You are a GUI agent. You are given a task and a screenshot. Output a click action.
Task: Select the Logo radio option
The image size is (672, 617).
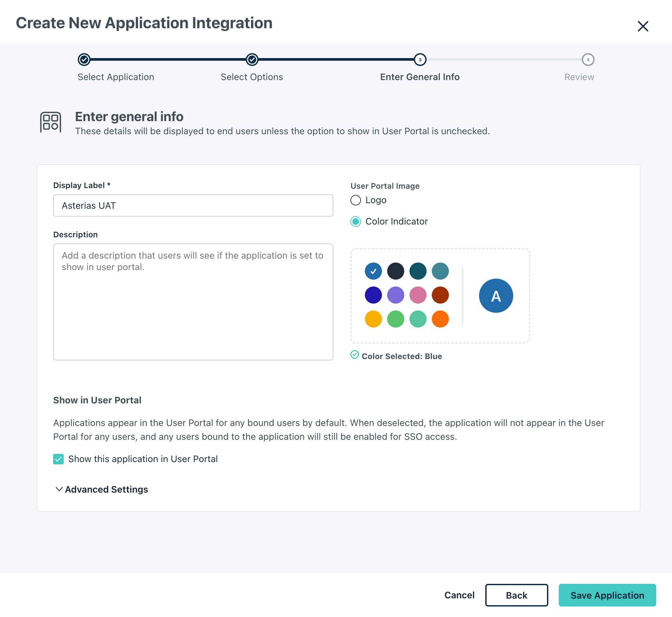[356, 200]
